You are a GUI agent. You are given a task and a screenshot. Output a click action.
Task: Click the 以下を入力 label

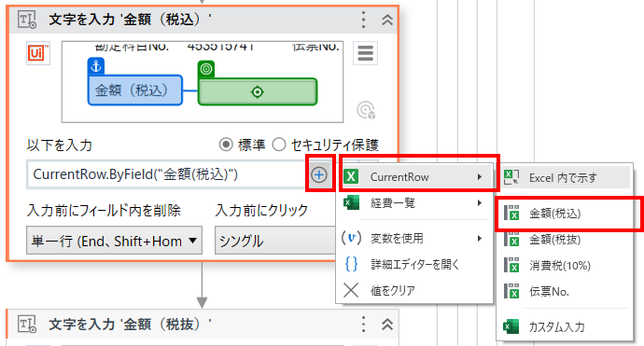point(60,145)
